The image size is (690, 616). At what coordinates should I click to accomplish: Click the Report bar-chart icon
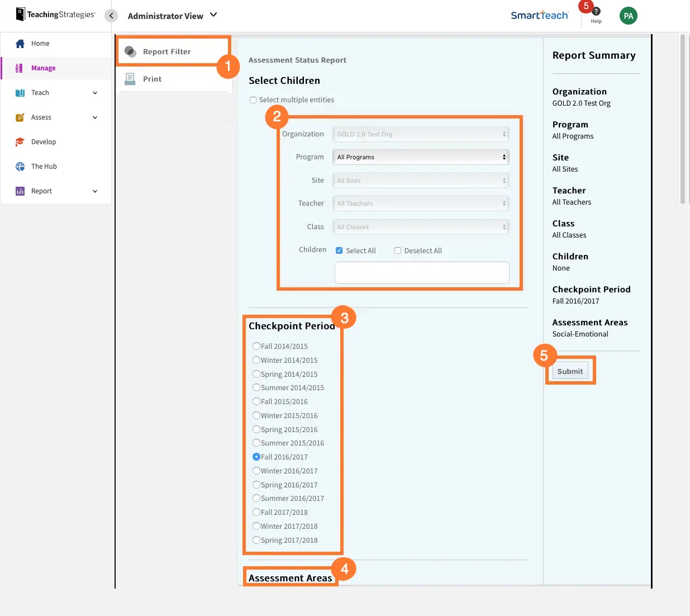click(21, 191)
